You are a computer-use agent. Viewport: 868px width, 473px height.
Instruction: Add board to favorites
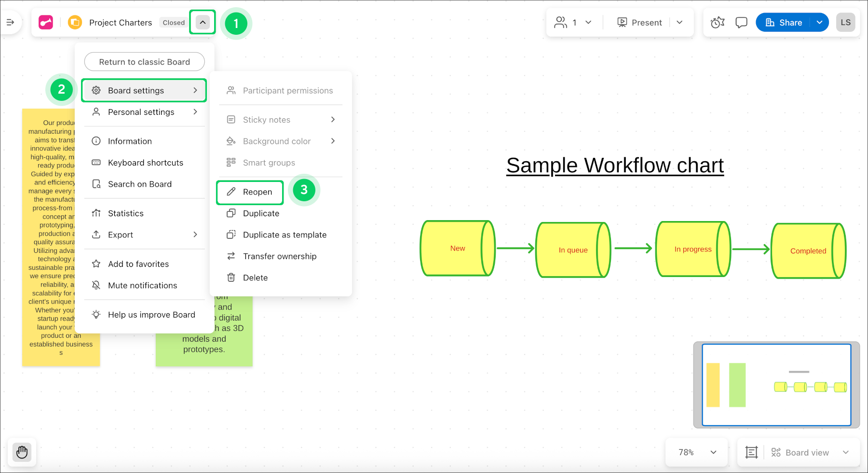138,264
